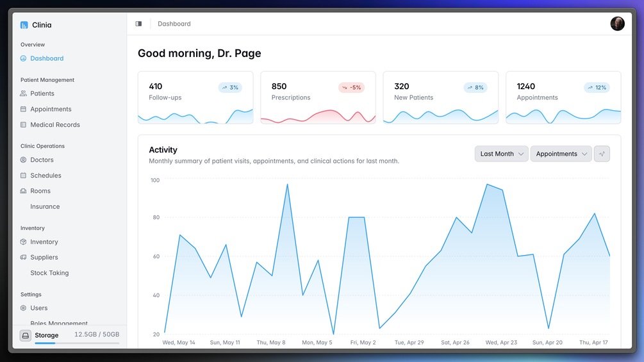
Task: Click the Follow-ups 3% trend badge
Action: [x=230, y=87]
